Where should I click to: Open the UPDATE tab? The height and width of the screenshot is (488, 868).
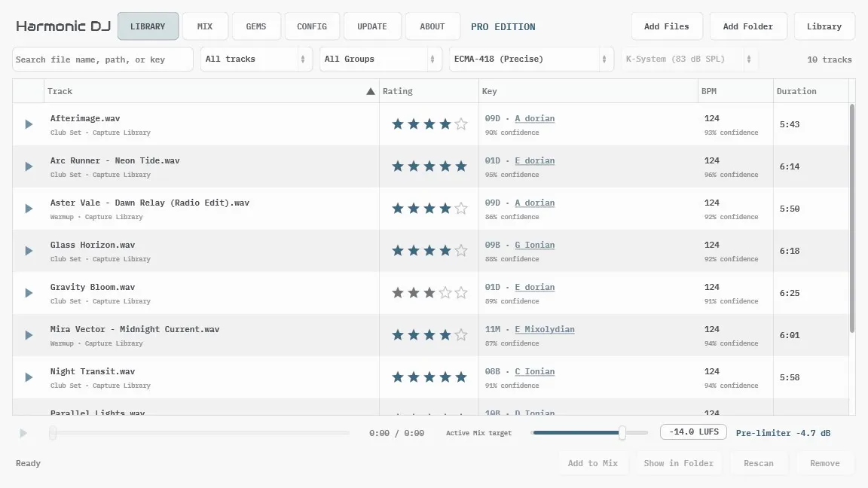(372, 26)
